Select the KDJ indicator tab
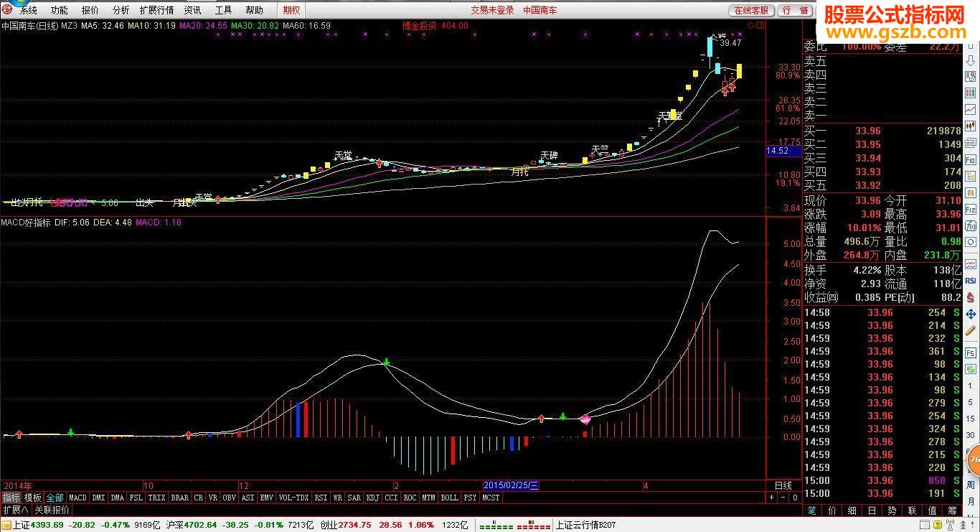 coord(373,498)
